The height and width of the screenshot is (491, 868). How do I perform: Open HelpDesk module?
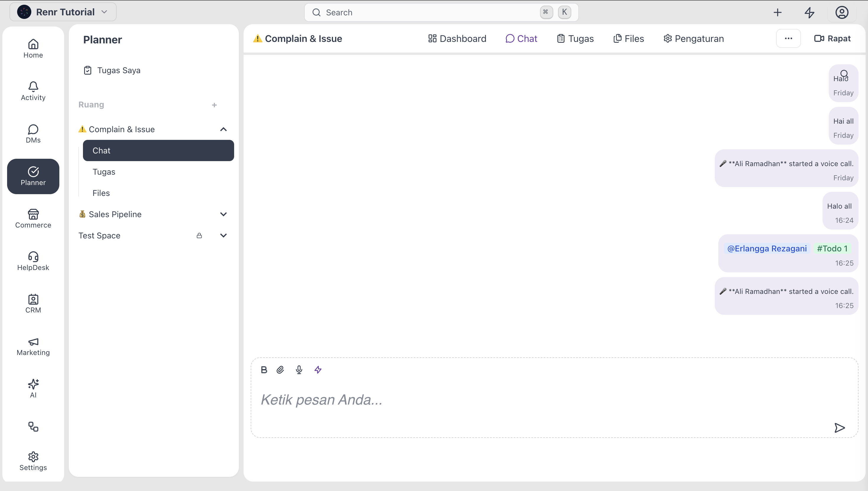coord(33,261)
